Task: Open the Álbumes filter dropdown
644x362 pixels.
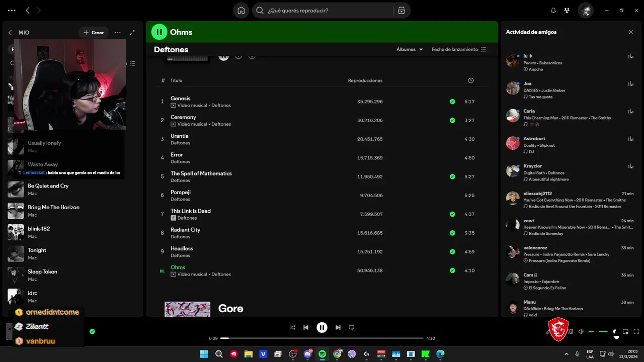Action: [410, 49]
